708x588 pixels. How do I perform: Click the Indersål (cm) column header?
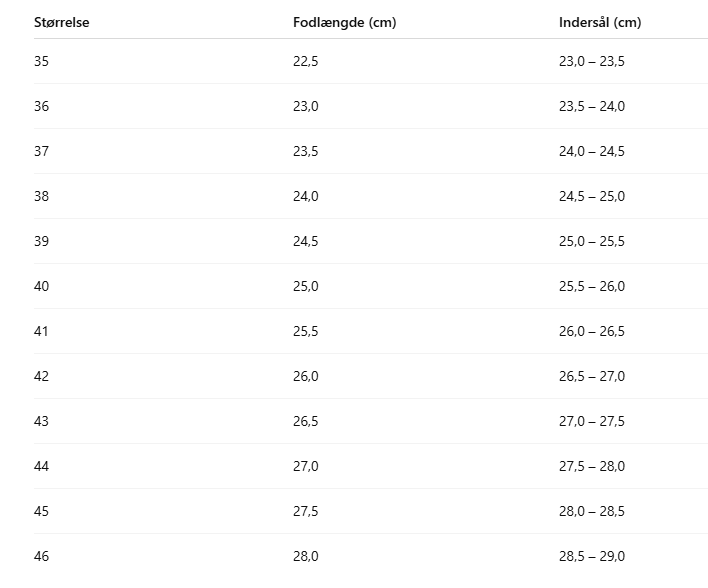600,23
